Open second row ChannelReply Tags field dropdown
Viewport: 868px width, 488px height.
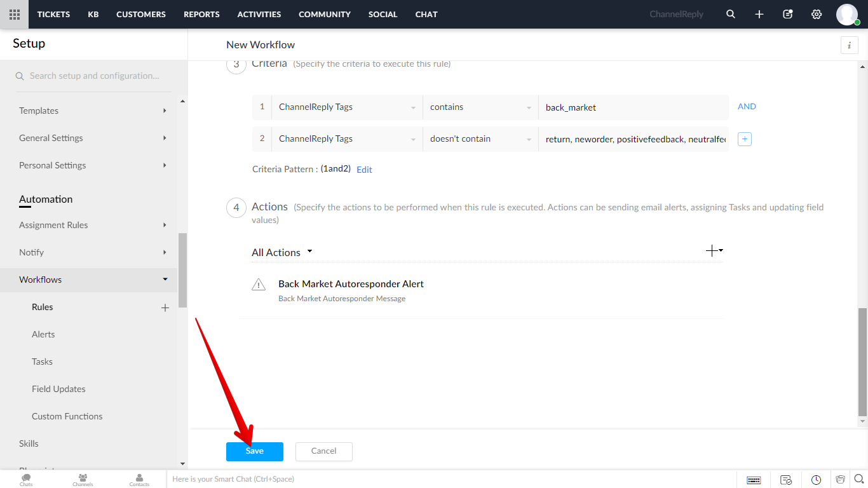click(x=347, y=139)
